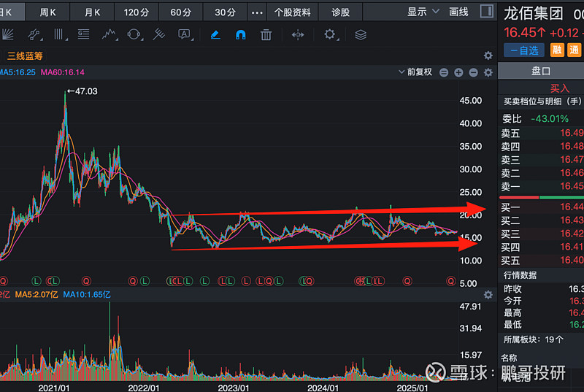Screen dimensions: 584x392
Task: Click the horizontal compress range icon
Action: tap(298, 35)
